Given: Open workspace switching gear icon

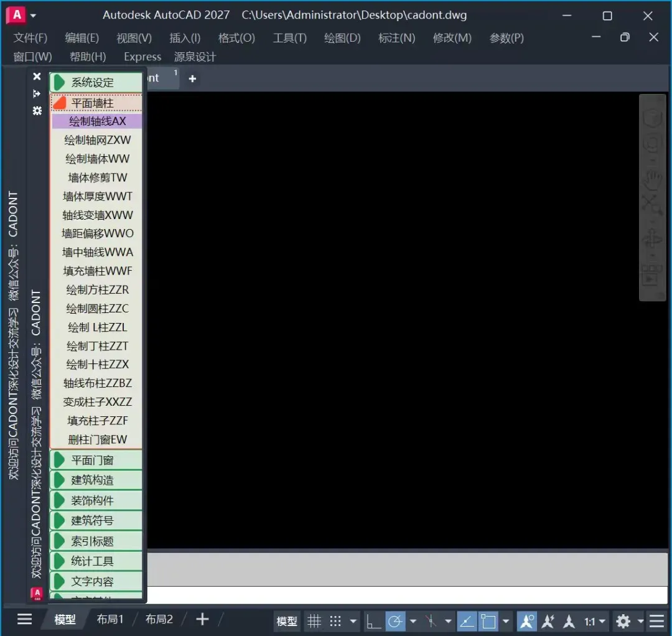Looking at the screenshot, I should pos(623,620).
